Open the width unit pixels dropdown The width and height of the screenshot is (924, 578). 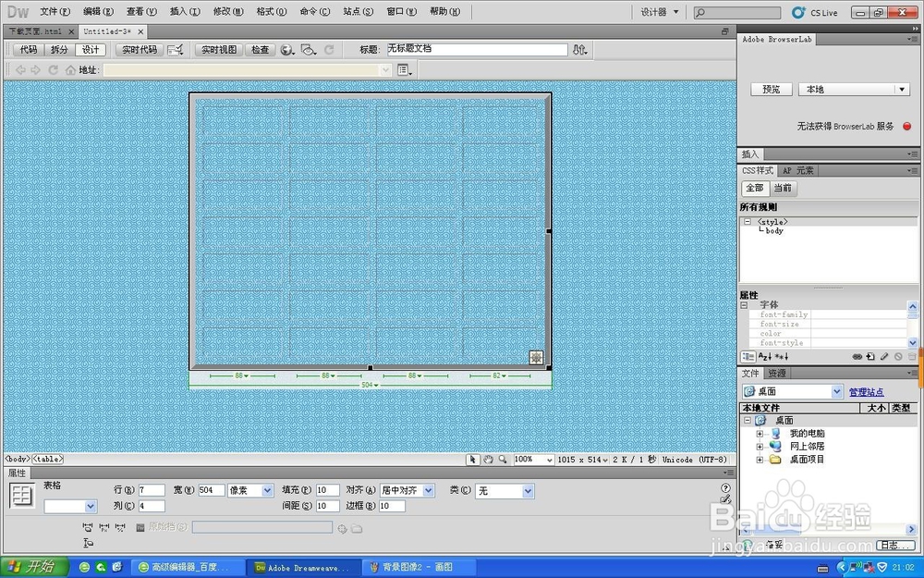pos(250,491)
